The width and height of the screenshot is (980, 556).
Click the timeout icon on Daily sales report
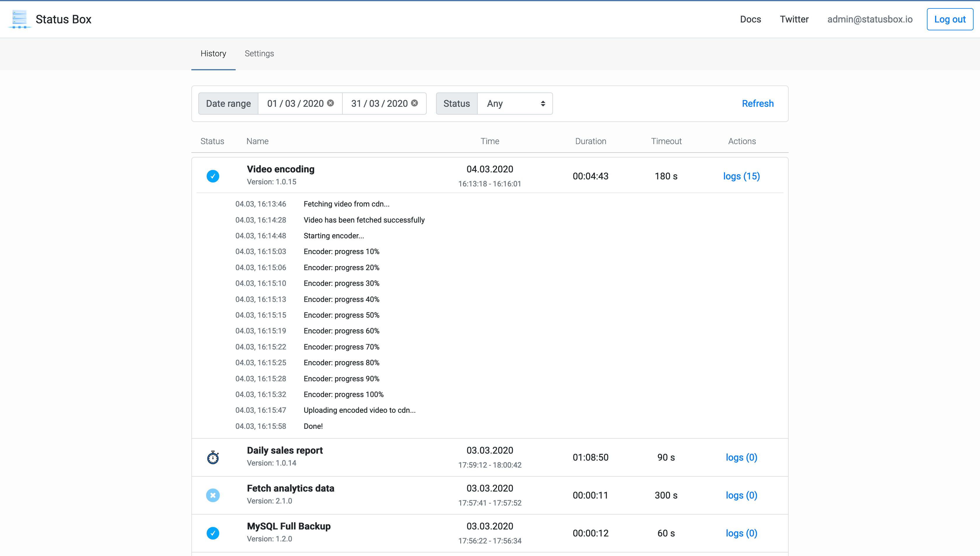coord(213,457)
